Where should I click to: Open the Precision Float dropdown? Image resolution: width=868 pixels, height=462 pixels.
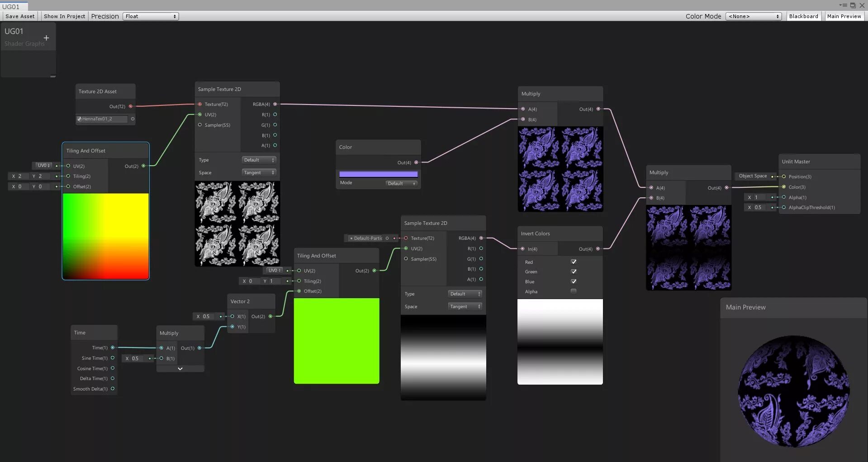tap(151, 16)
